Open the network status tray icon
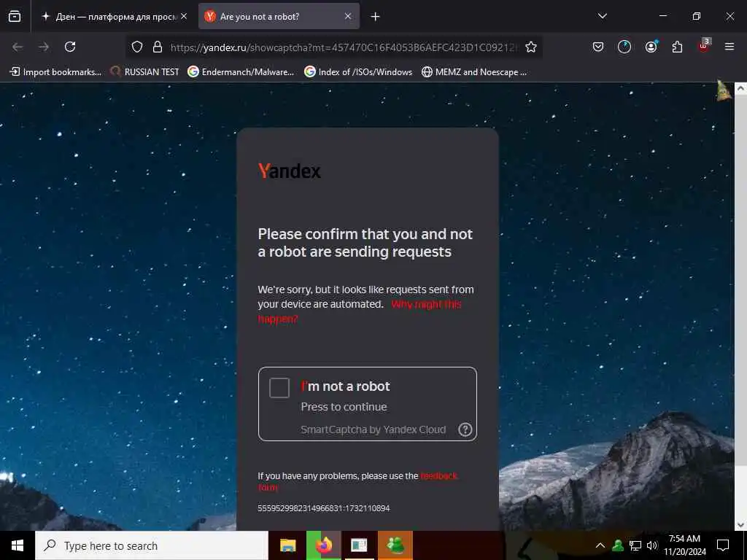The width and height of the screenshot is (747, 560). (x=635, y=545)
